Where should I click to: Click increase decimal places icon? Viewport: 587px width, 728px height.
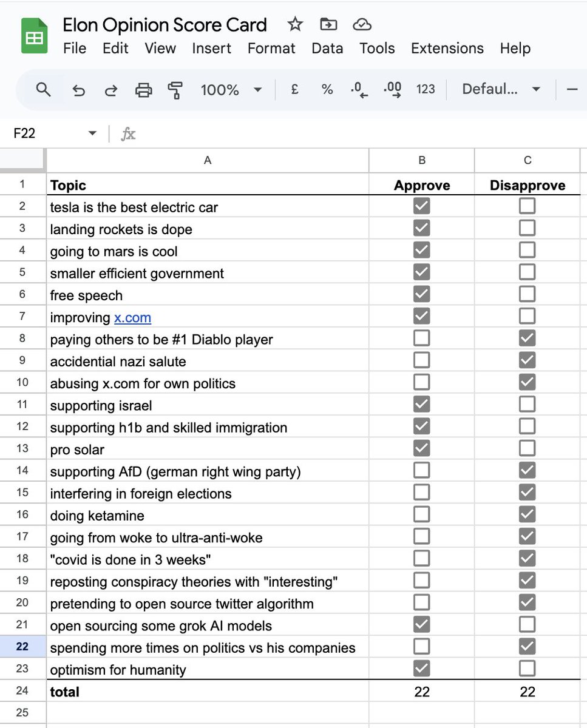pyautogui.click(x=393, y=90)
